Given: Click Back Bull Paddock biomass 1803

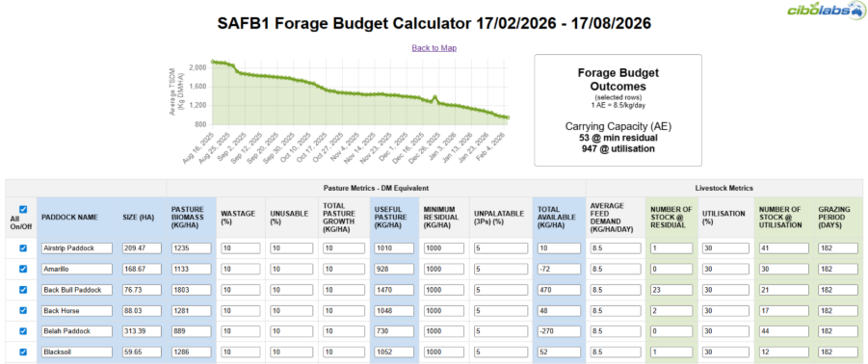Looking at the screenshot, I should [191, 290].
